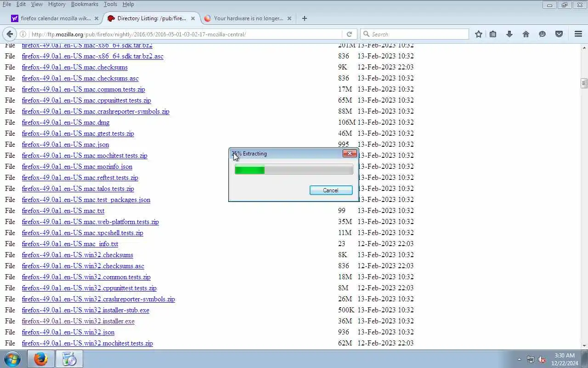
Task: Open the Pocket icon in toolbar
Action: [x=559, y=34]
